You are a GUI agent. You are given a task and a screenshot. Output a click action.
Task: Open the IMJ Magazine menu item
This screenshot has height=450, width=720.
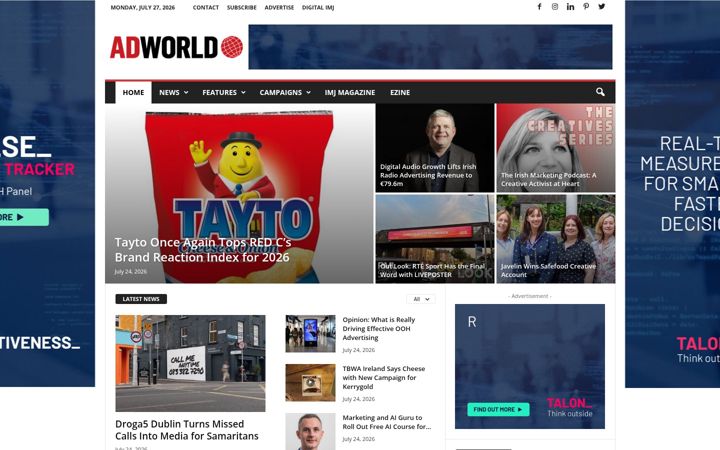[350, 92]
